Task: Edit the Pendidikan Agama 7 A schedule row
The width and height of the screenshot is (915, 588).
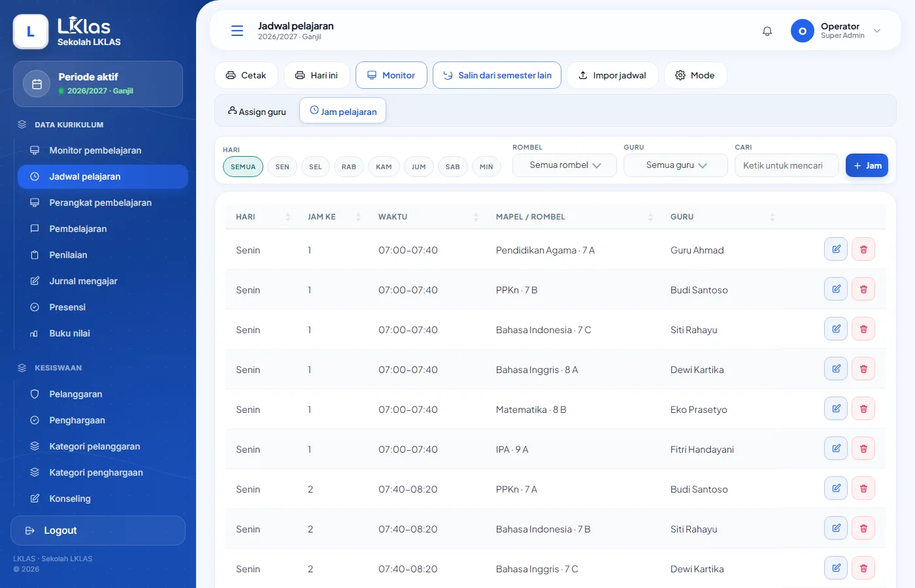Action: 836,249
